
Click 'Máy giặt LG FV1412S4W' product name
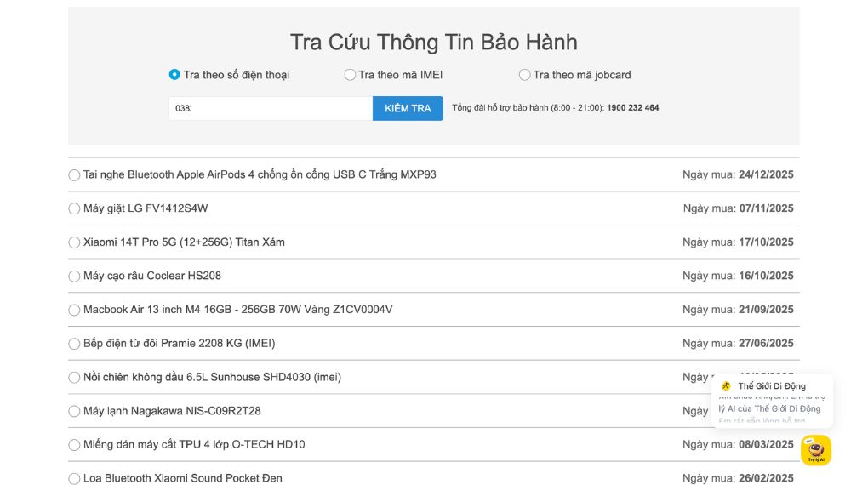pos(146,208)
